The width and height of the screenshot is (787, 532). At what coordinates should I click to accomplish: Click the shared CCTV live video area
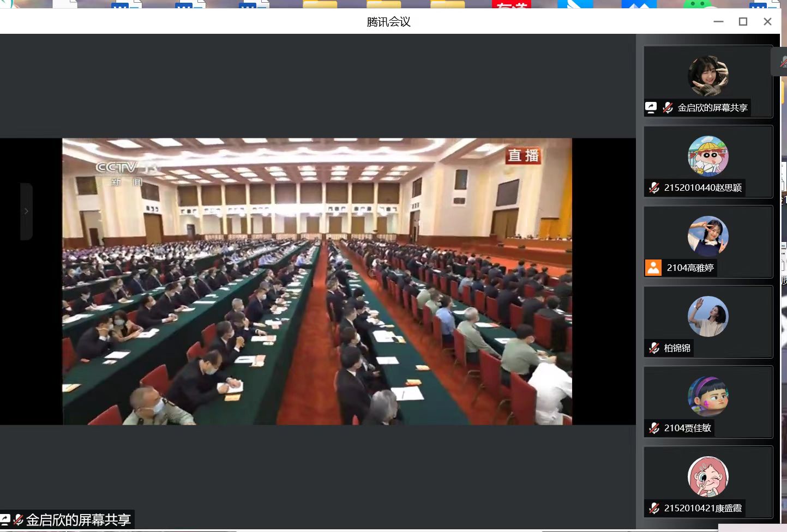click(x=317, y=281)
